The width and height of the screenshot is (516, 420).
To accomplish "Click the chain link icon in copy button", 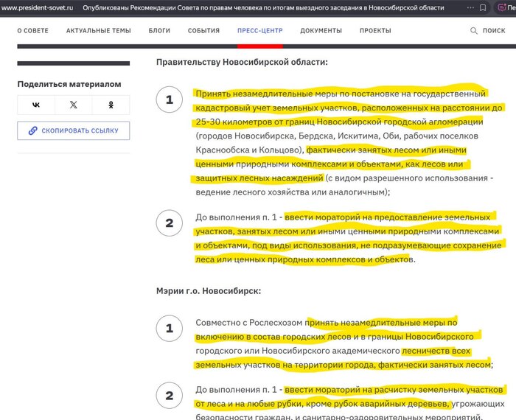I will [32, 131].
